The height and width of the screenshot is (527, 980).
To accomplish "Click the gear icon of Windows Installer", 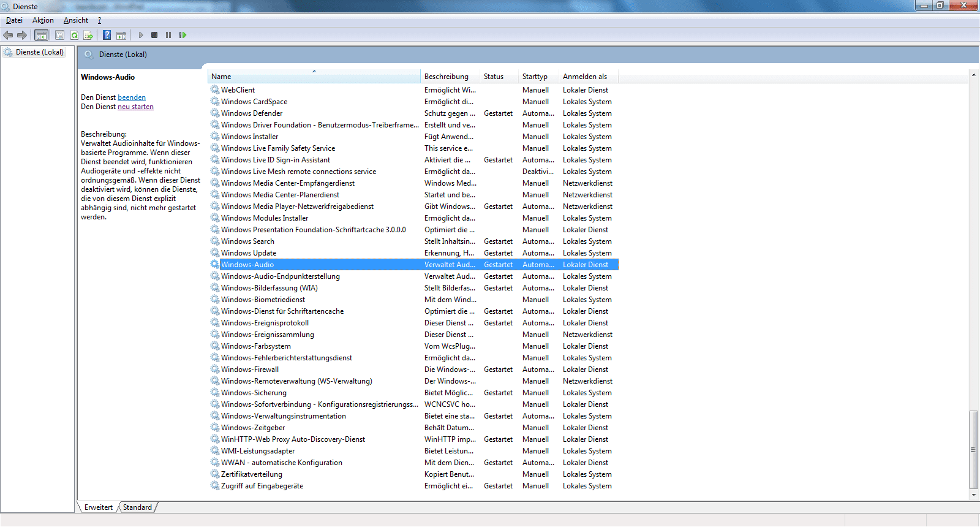I will point(215,137).
